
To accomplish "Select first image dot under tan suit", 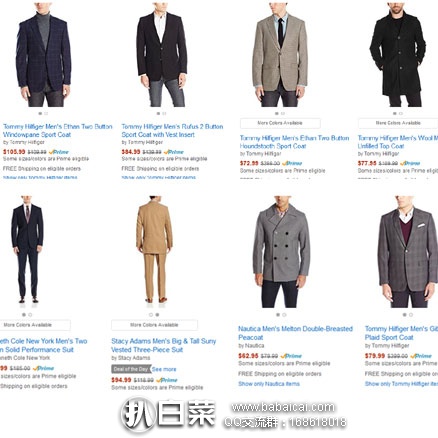I will 151,315.
